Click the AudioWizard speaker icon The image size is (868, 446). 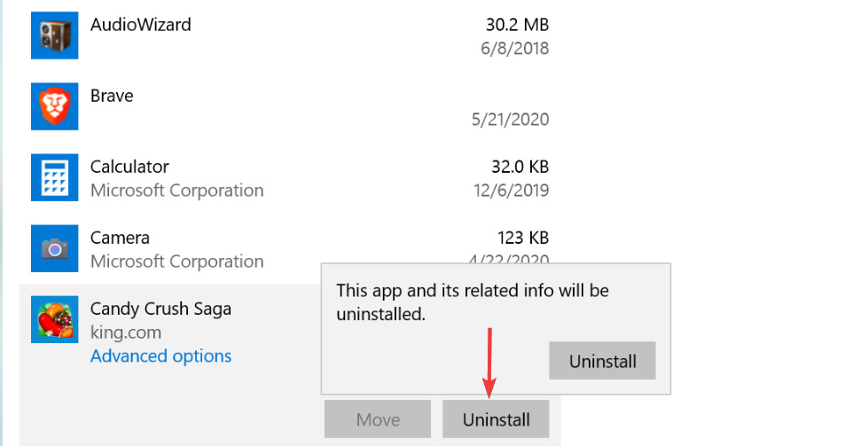[x=54, y=35]
